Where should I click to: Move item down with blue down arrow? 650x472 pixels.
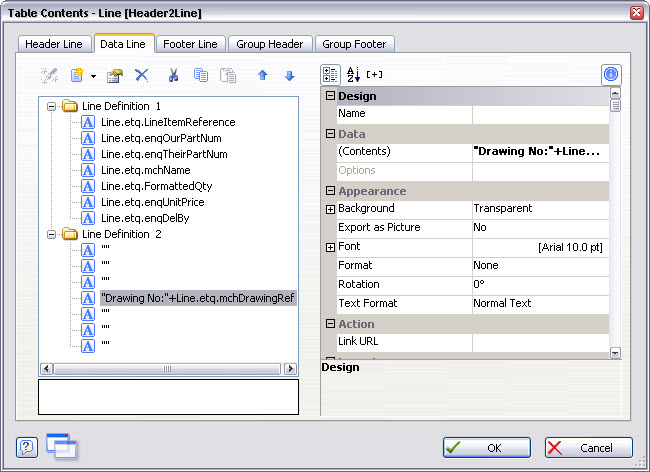pos(289,75)
